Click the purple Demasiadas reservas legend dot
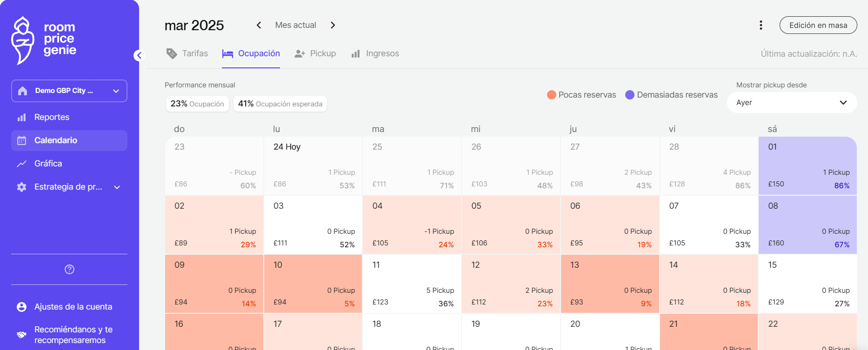 (630, 95)
